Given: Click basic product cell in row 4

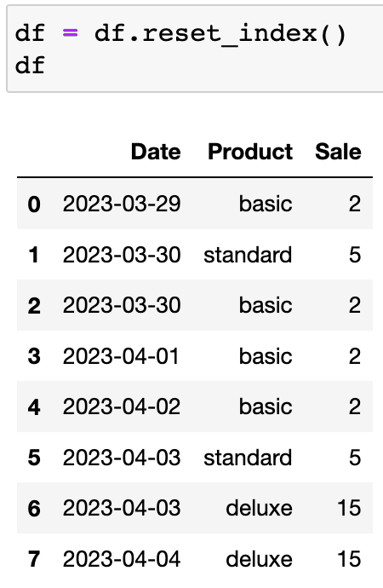Looking at the screenshot, I should pos(266,406).
